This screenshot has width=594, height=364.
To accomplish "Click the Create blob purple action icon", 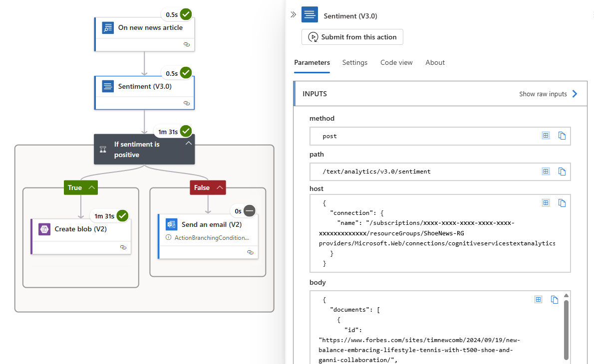I will (x=44, y=229).
